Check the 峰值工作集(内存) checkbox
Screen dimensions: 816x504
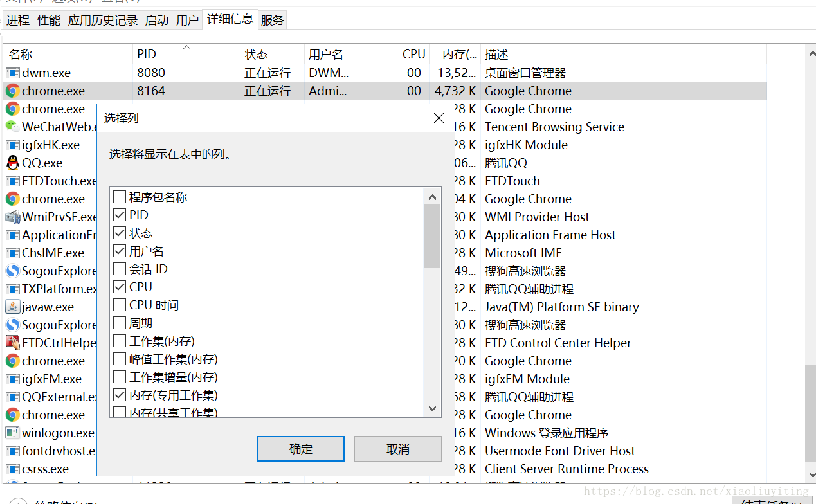pyautogui.click(x=120, y=359)
